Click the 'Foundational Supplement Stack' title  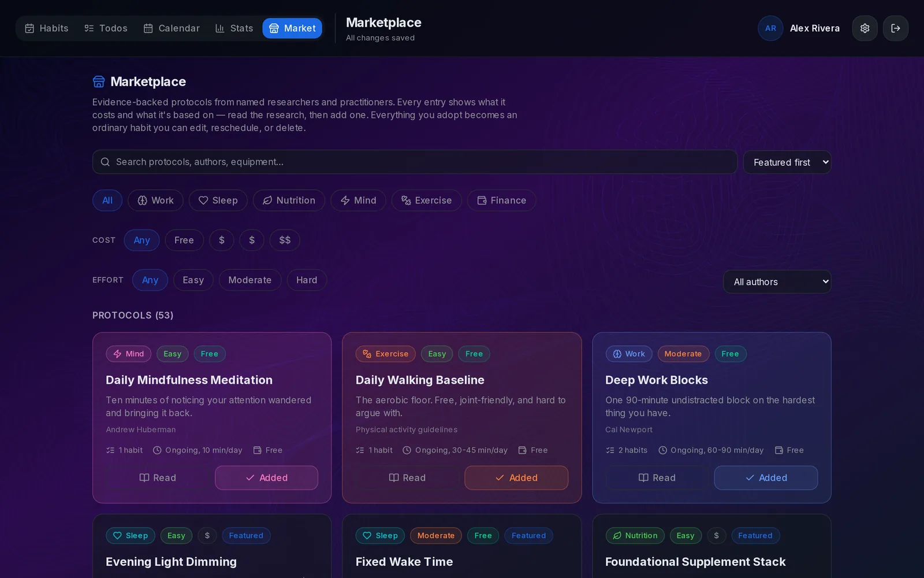pos(695,562)
